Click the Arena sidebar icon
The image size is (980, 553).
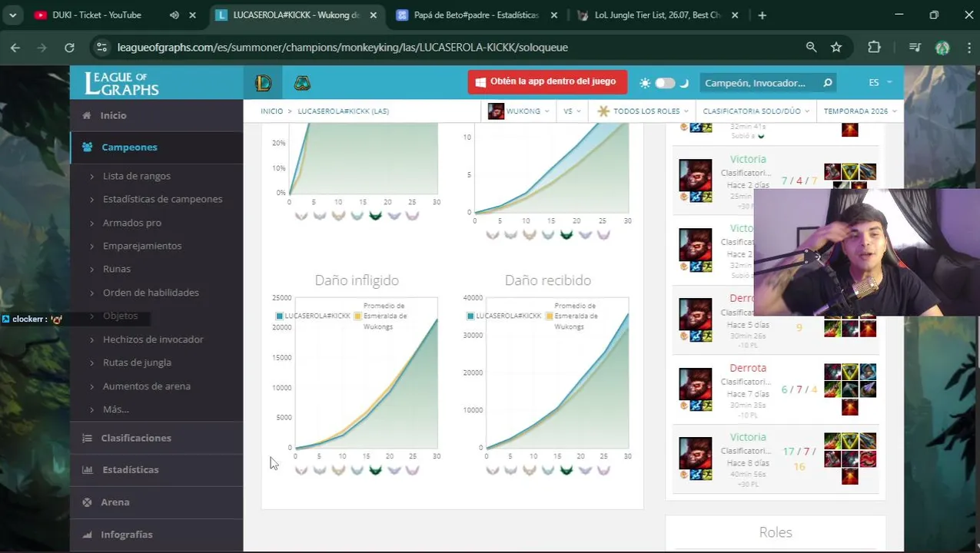tap(86, 502)
